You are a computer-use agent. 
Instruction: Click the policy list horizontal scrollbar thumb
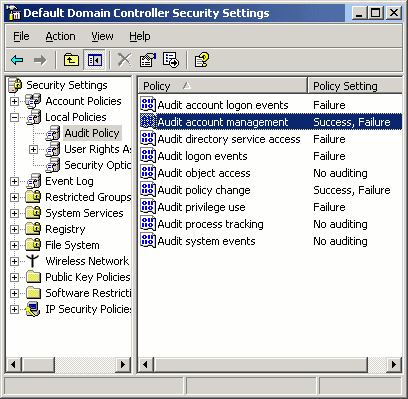pyautogui.click(x=260, y=364)
